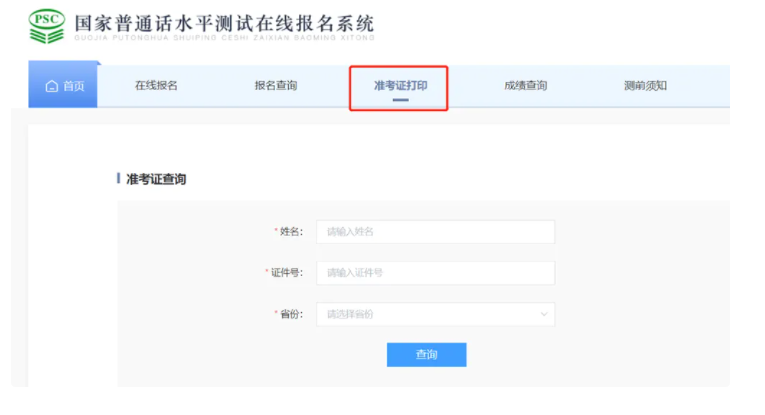Switch to the 报名查询 tab
765x415 pixels.
pyautogui.click(x=276, y=86)
